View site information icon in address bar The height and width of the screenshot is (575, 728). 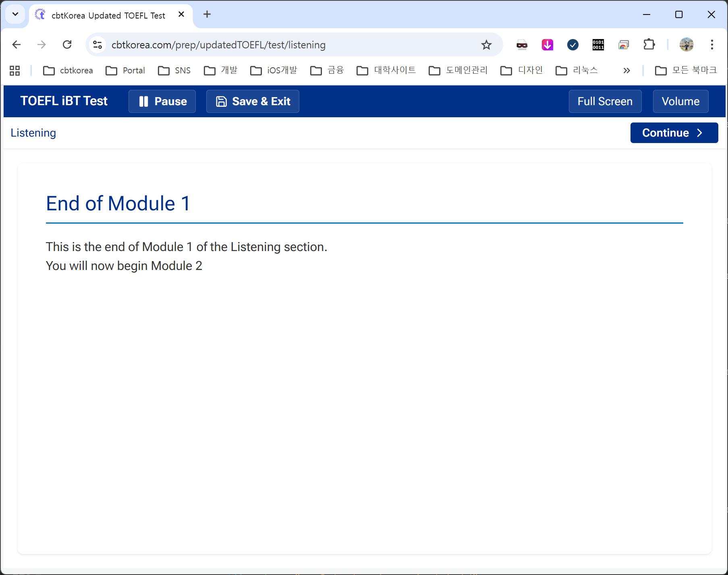point(97,45)
